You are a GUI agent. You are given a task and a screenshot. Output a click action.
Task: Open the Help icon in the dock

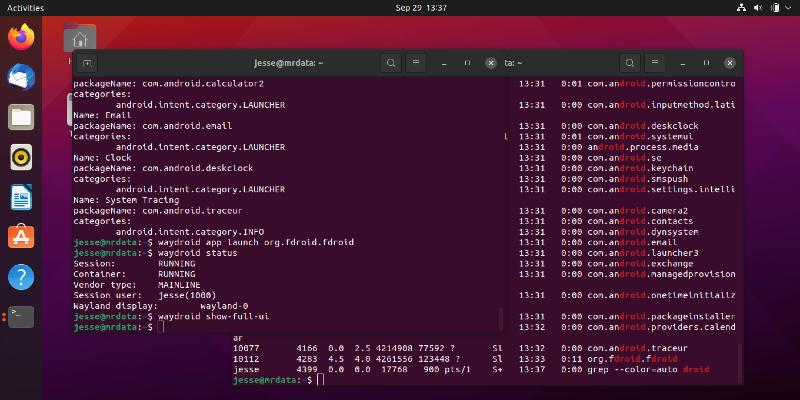[x=21, y=277]
